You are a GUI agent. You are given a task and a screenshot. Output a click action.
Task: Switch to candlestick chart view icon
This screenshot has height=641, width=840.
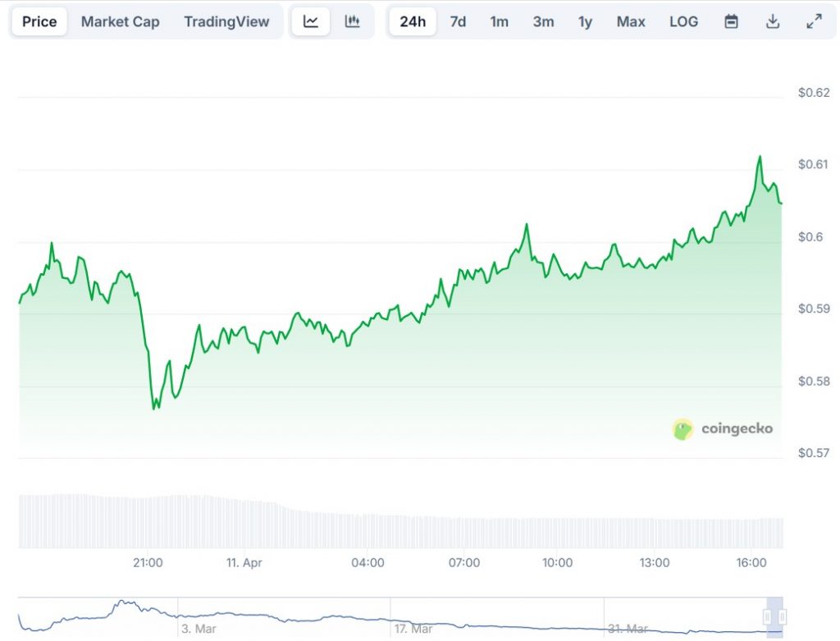(x=353, y=22)
